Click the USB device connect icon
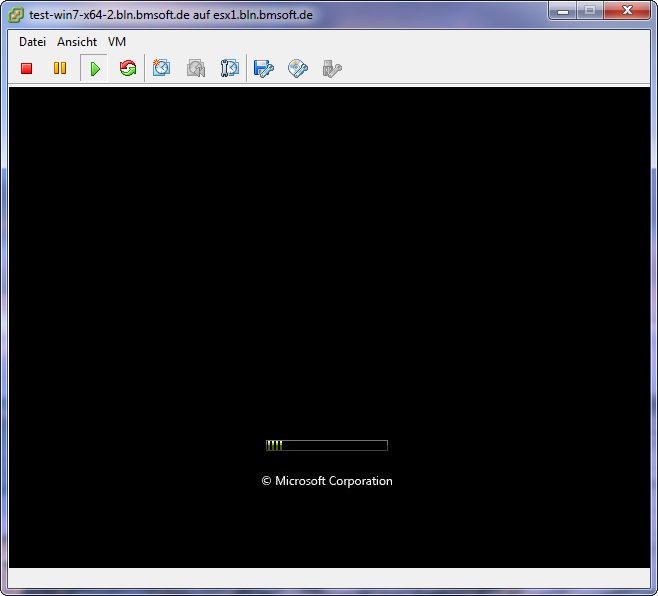 click(x=332, y=69)
